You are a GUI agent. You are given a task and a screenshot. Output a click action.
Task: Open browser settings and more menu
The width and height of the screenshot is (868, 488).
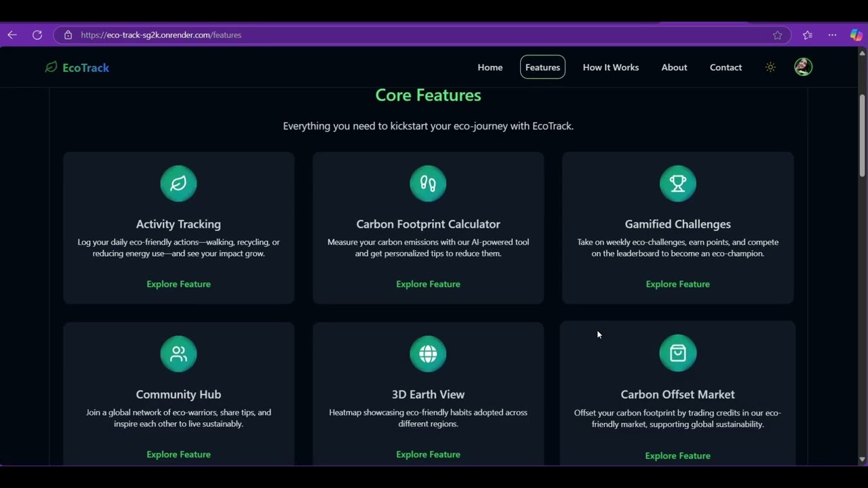(832, 35)
